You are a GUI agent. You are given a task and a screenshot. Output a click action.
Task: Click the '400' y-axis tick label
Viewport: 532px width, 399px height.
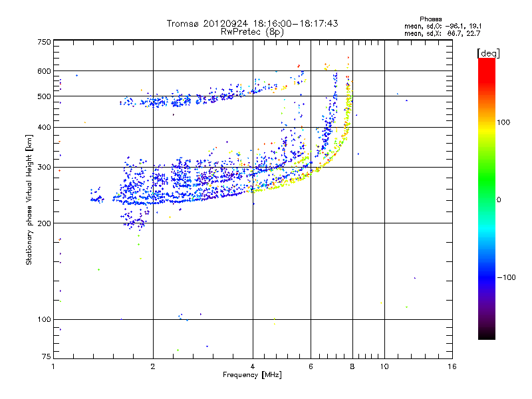click(44, 127)
